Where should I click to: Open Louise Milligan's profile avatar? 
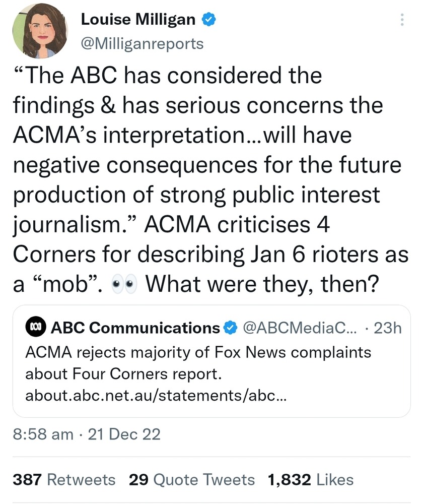tap(35, 32)
